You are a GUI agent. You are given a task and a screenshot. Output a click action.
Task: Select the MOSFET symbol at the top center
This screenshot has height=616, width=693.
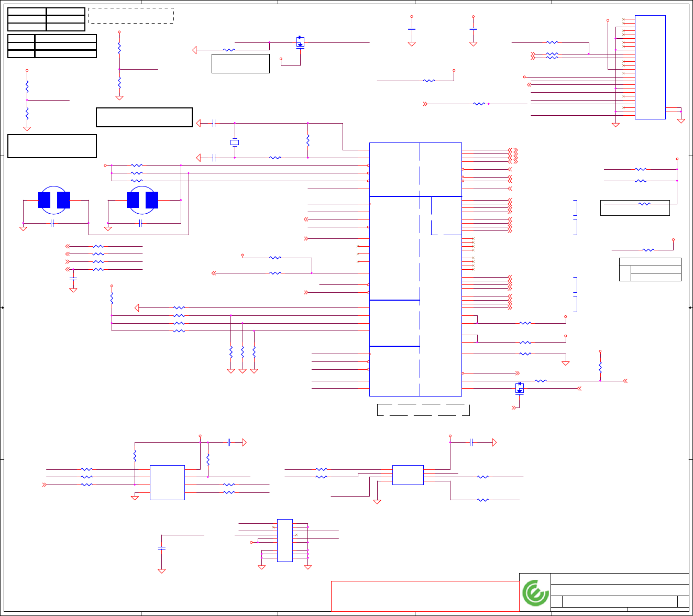(300, 42)
